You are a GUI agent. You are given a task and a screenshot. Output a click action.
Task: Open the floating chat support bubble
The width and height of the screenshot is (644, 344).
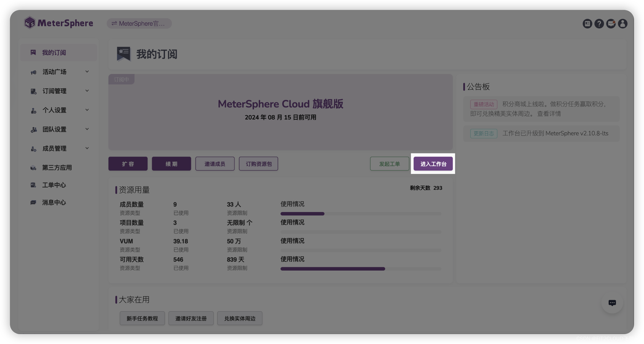(612, 303)
